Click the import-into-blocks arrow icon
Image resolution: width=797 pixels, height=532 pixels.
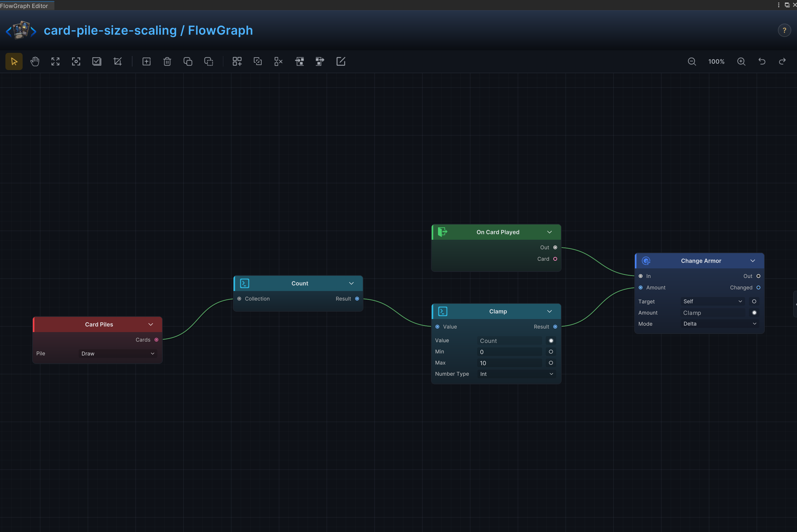click(299, 61)
